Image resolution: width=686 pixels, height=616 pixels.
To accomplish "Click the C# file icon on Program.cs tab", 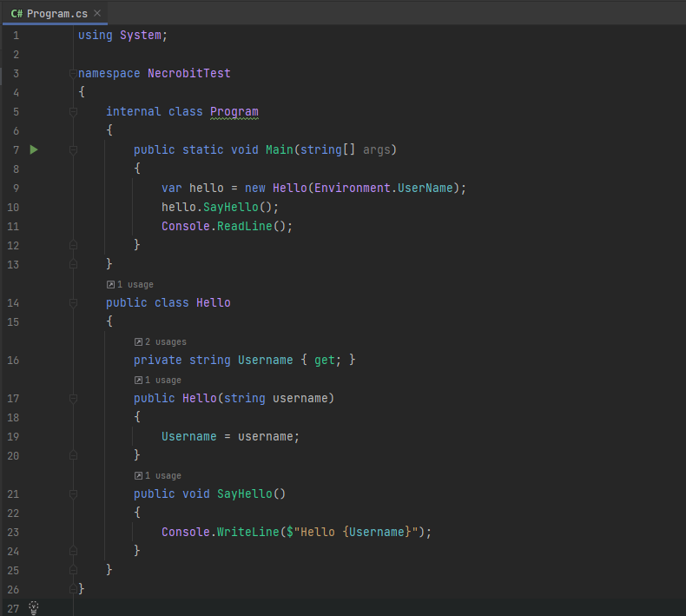I will pos(16,14).
